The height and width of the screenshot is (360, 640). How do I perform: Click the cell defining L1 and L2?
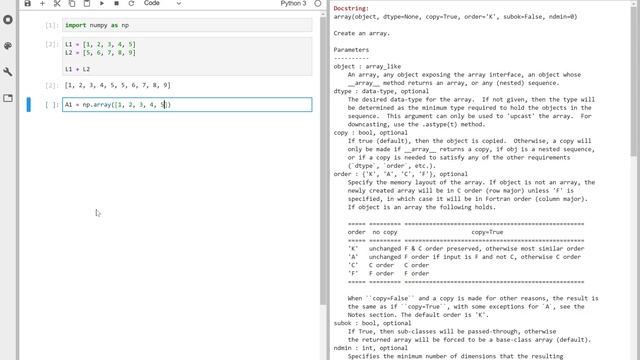pos(187,56)
